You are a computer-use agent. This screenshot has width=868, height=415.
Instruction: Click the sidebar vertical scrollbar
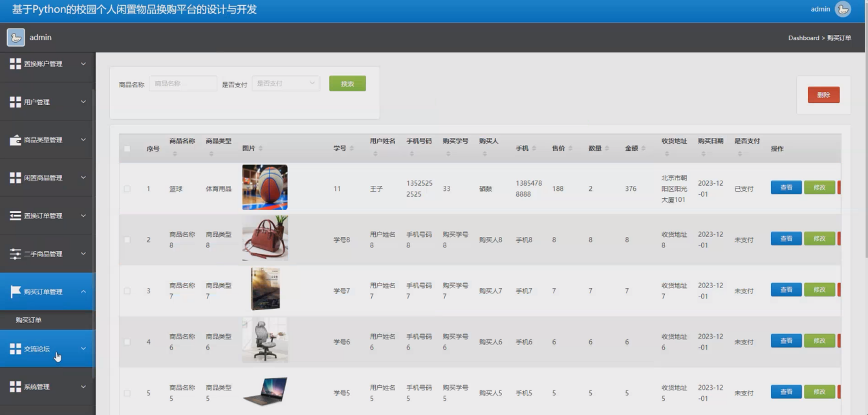click(x=94, y=233)
